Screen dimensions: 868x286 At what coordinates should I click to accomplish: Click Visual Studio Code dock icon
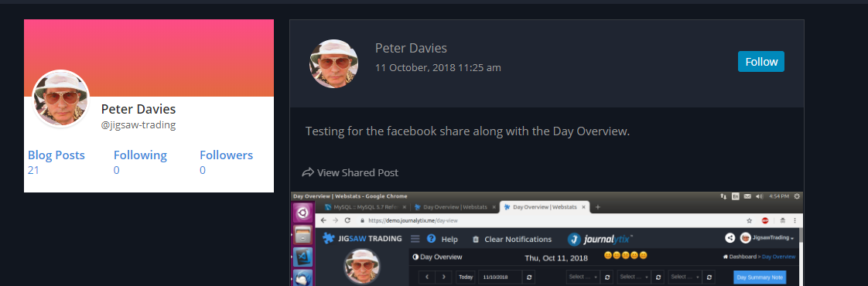click(302, 257)
